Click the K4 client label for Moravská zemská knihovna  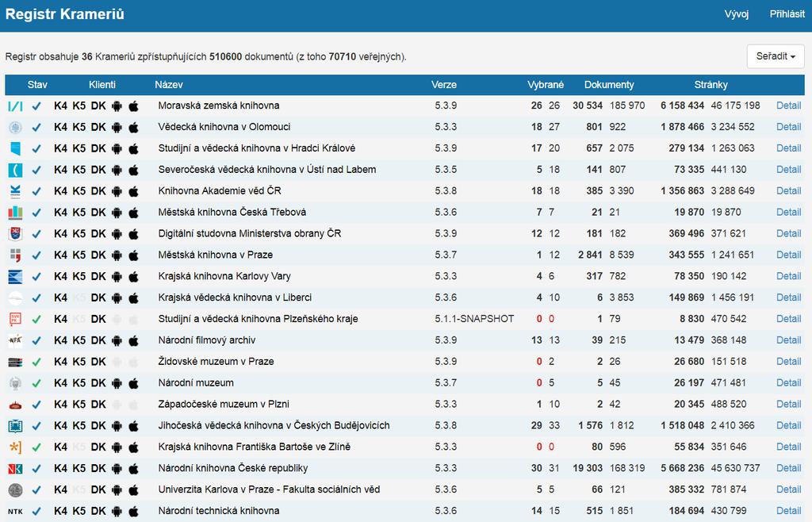60,106
